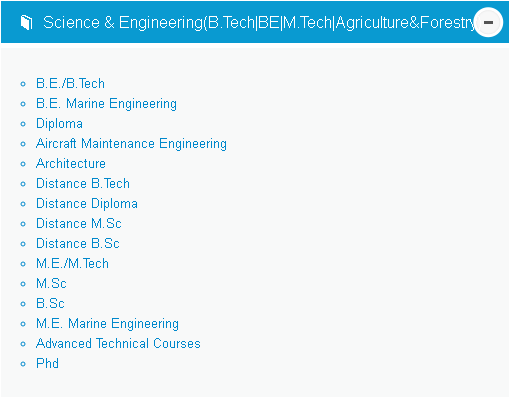Click the B.Sc course link
This screenshot has width=512, height=400.
tap(50, 304)
